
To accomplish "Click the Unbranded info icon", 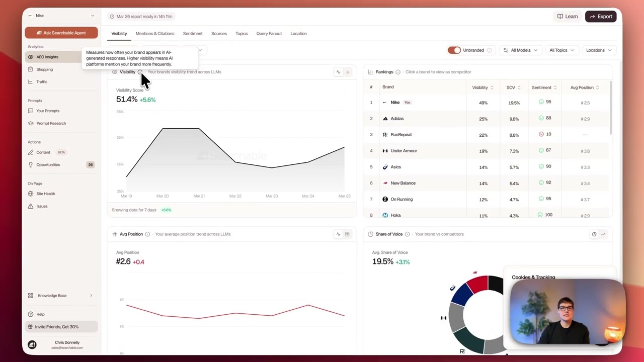I will (490, 50).
